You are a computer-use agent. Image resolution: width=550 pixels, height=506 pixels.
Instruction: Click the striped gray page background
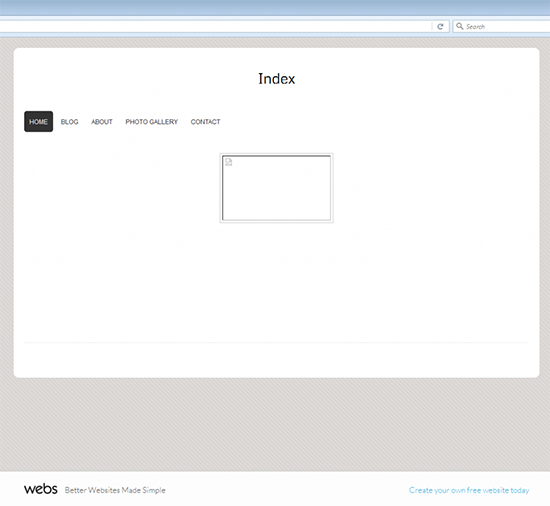[275, 424]
